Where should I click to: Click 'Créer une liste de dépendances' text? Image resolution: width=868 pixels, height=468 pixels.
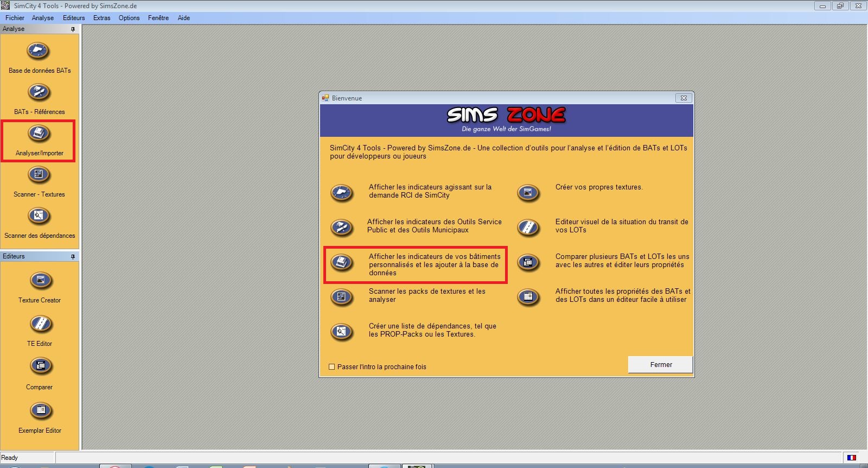point(432,330)
